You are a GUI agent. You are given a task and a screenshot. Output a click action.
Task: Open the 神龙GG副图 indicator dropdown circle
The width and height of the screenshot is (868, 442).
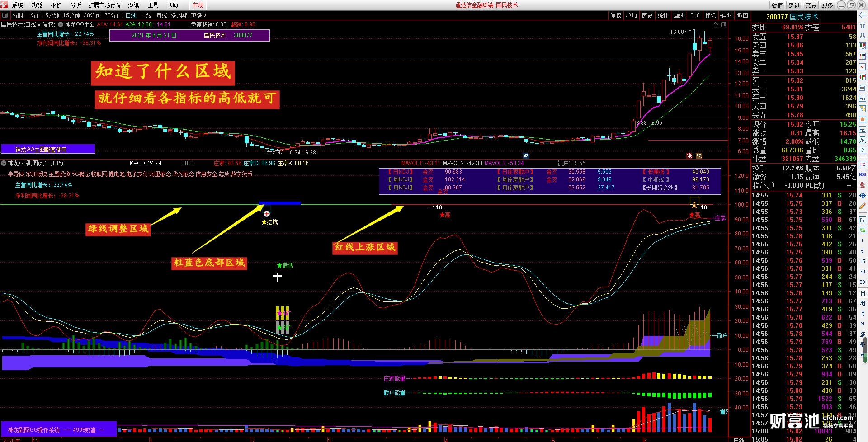coord(4,163)
